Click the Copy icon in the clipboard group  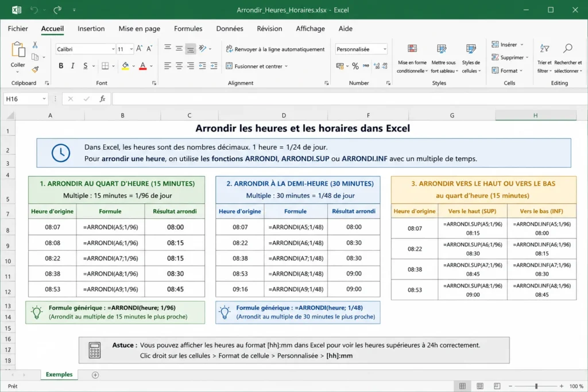point(35,57)
